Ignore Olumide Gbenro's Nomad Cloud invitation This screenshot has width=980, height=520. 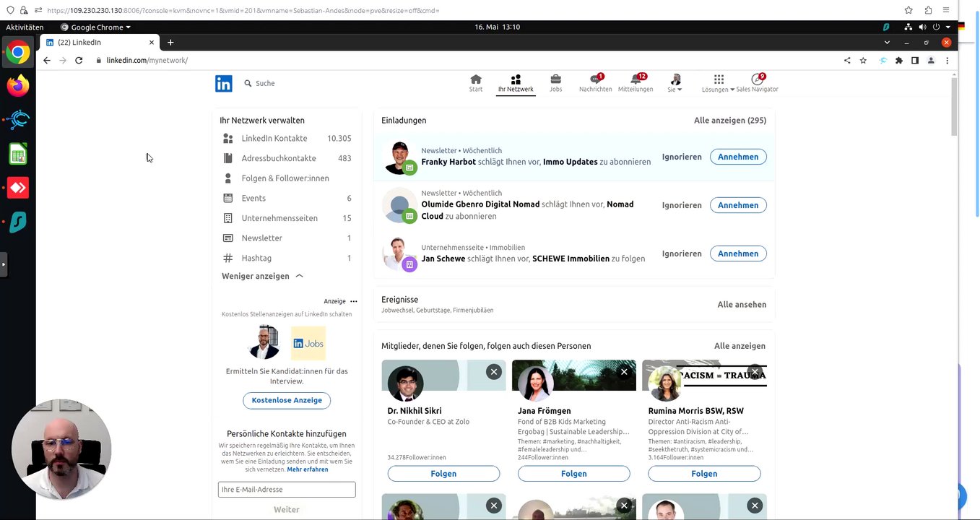(682, 205)
